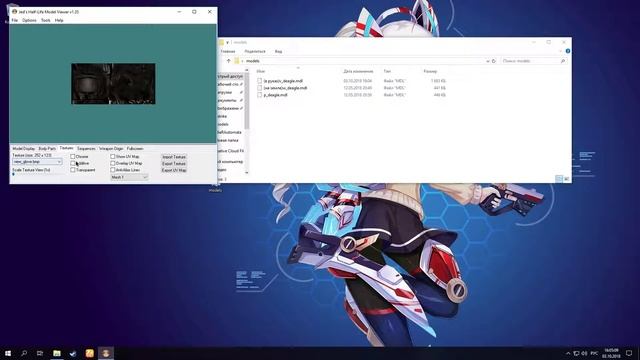Enable the Additive checkbox
This screenshot has width=640, height=360.
[73, 163]
